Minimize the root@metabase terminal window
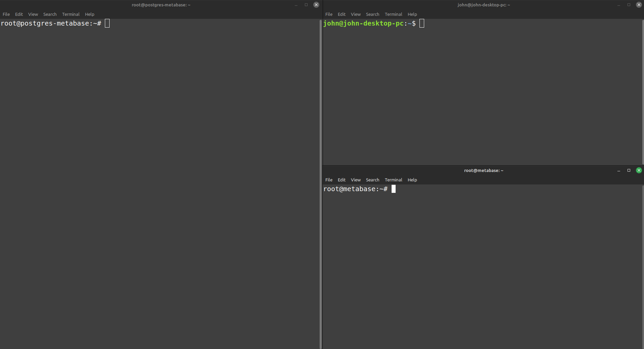644x349 pixels. pyautogui.click(x=618, y=171)
